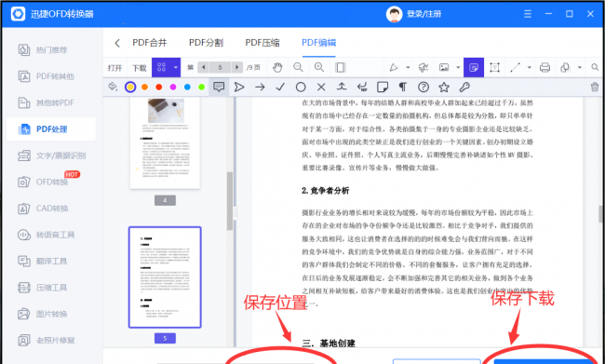This screenshot has width=605, height=364.
Task: Select the cross X annotation
Action: [321, 88]
